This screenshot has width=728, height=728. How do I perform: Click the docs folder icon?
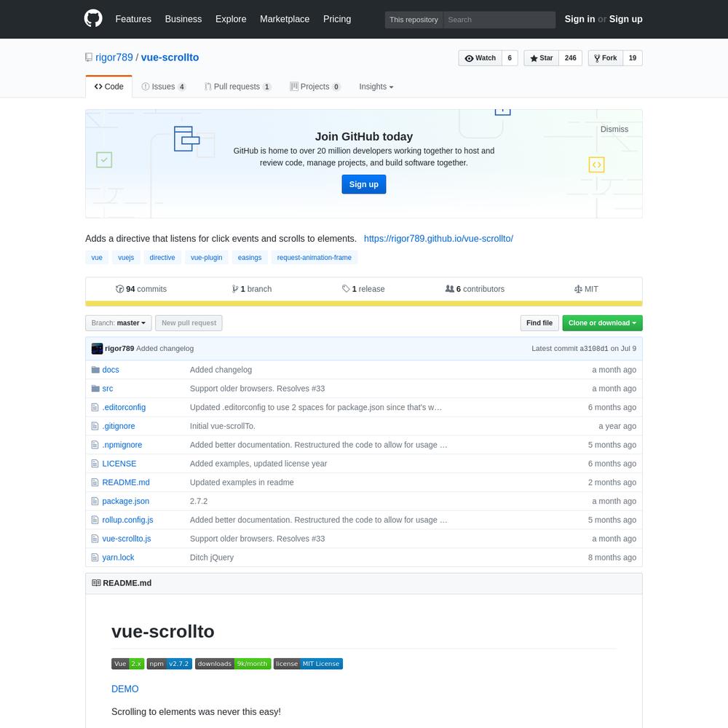[x=95, y=370]
